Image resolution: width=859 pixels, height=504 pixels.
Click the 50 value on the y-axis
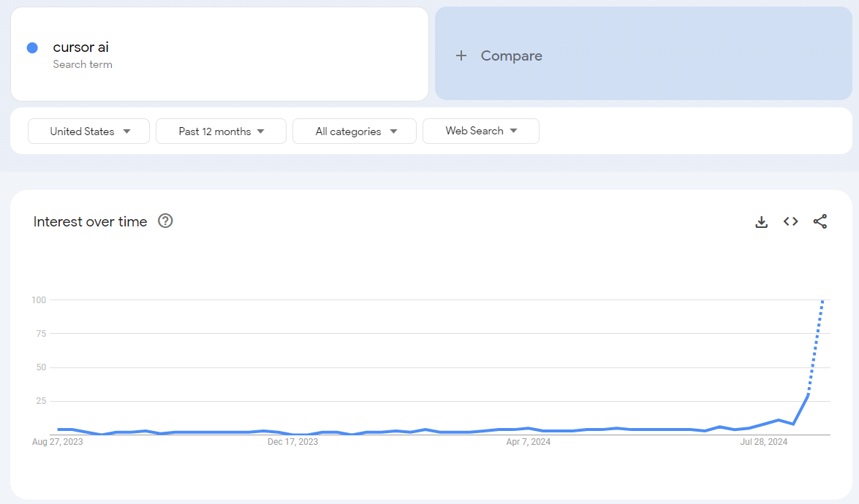(41, 367)
